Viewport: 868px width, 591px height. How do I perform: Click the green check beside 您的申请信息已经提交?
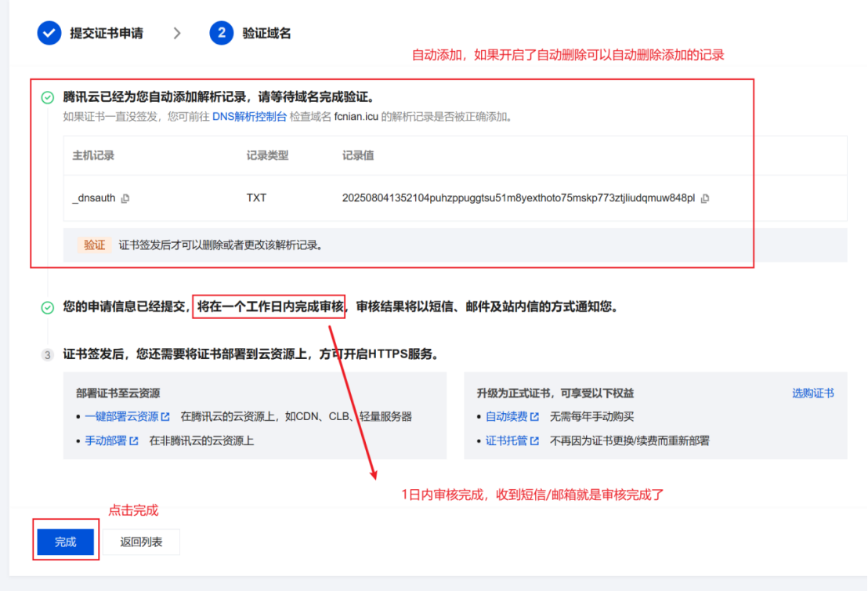pyautogui.click(x=48, y=307)
